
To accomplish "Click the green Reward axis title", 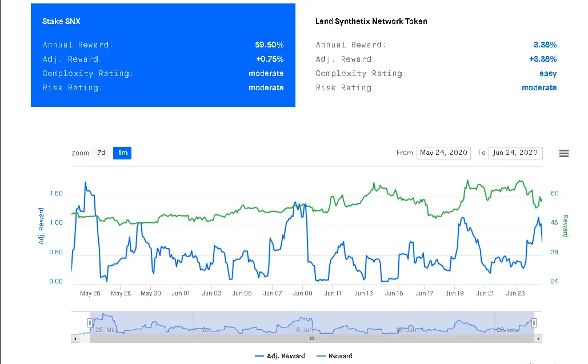I will coord(566,226).
